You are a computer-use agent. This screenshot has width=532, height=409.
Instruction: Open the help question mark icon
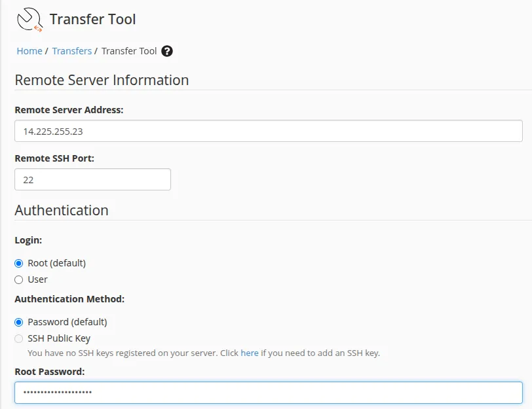point(166,50)
